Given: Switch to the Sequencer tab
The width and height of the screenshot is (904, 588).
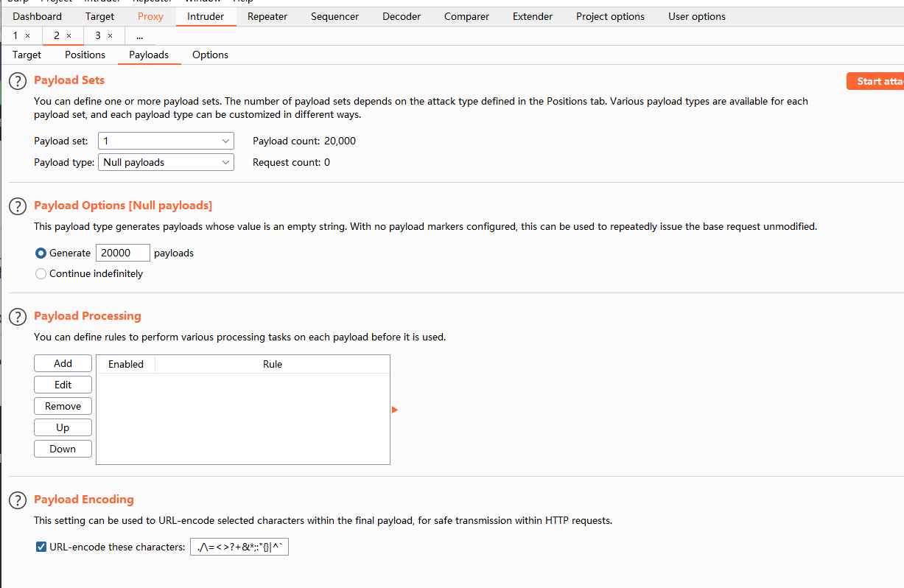Looking at the screenshot, I should click(334, 16).
